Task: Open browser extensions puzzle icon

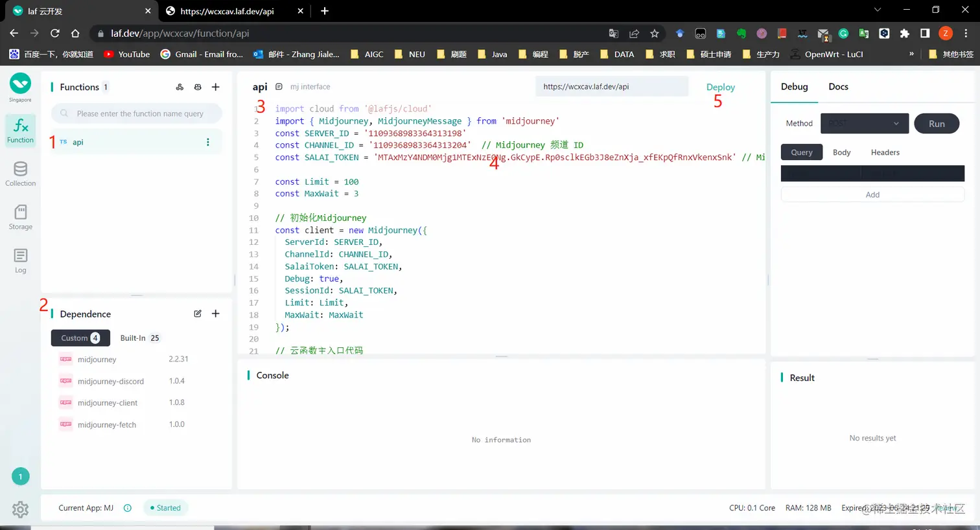Action: point(905,33)
